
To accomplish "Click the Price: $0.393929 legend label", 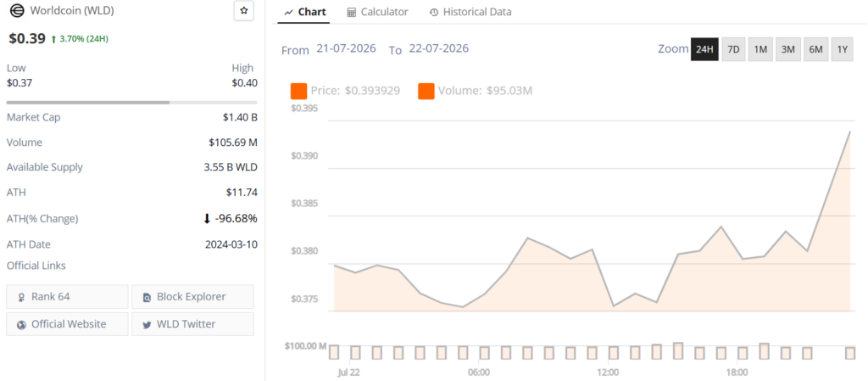I will point(355,91).
